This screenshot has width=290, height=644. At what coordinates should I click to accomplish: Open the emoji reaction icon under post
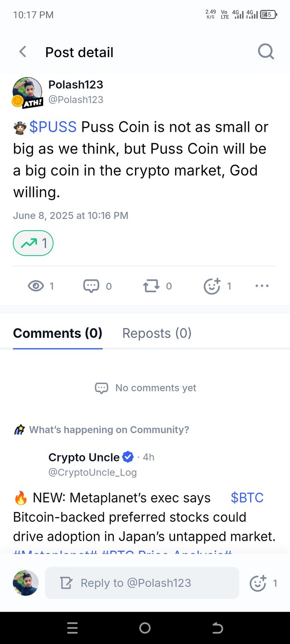212,286
